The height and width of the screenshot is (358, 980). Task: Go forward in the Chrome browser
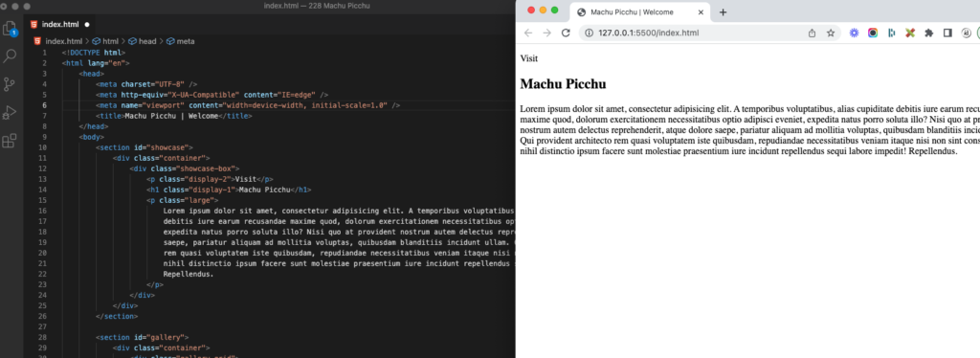point(546,34)
